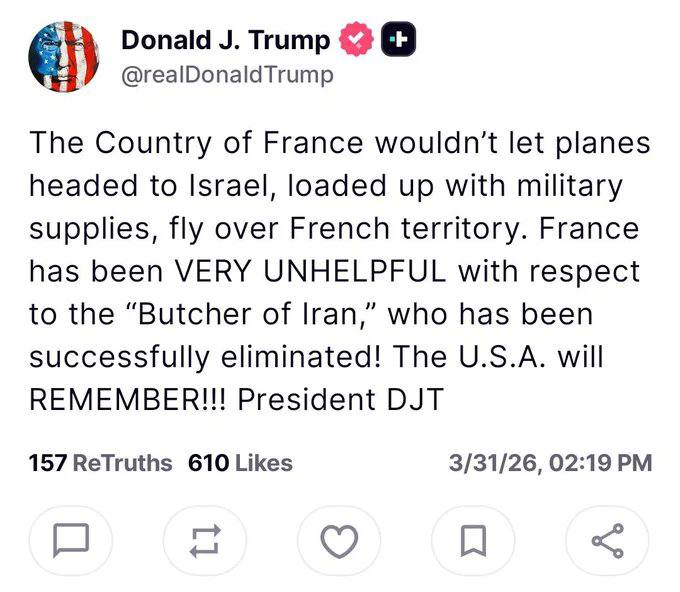This screenshot has width=680, height=592.
Task: Bookmark this post
Action: point(473,541)
